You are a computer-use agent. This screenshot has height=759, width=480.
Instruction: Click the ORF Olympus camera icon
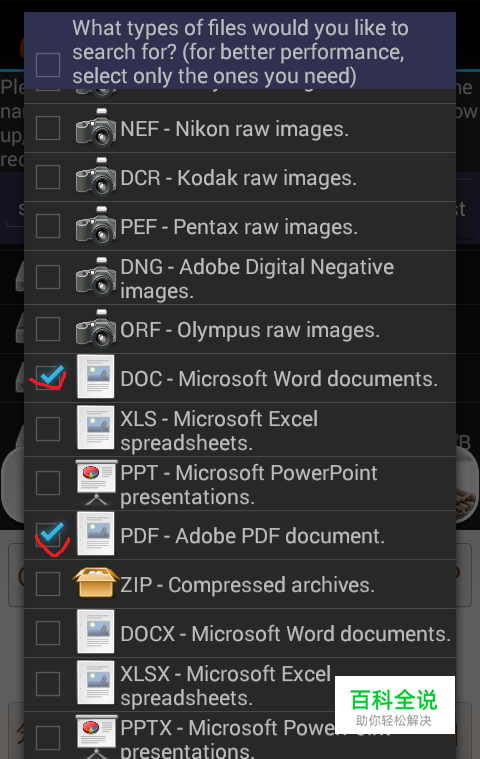coord(96,329)
